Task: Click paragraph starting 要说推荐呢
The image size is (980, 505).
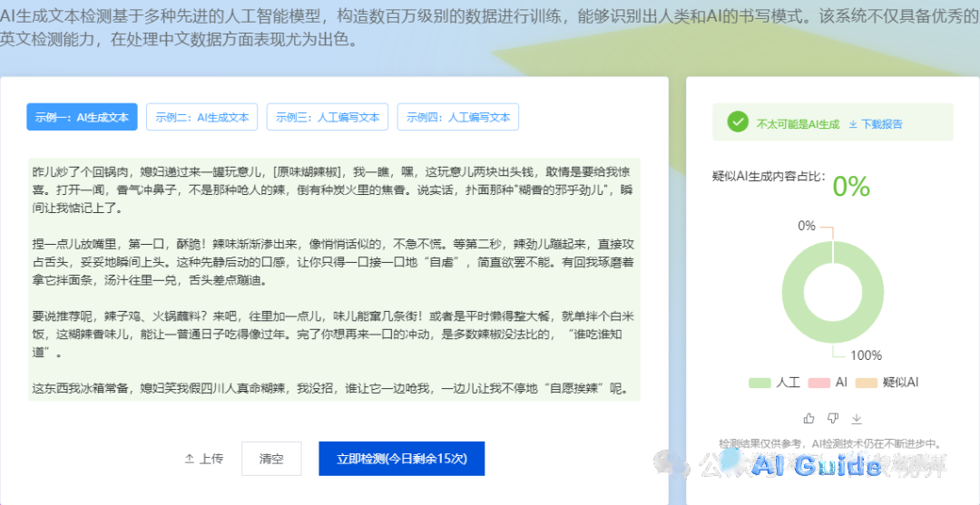Action: 334,334
